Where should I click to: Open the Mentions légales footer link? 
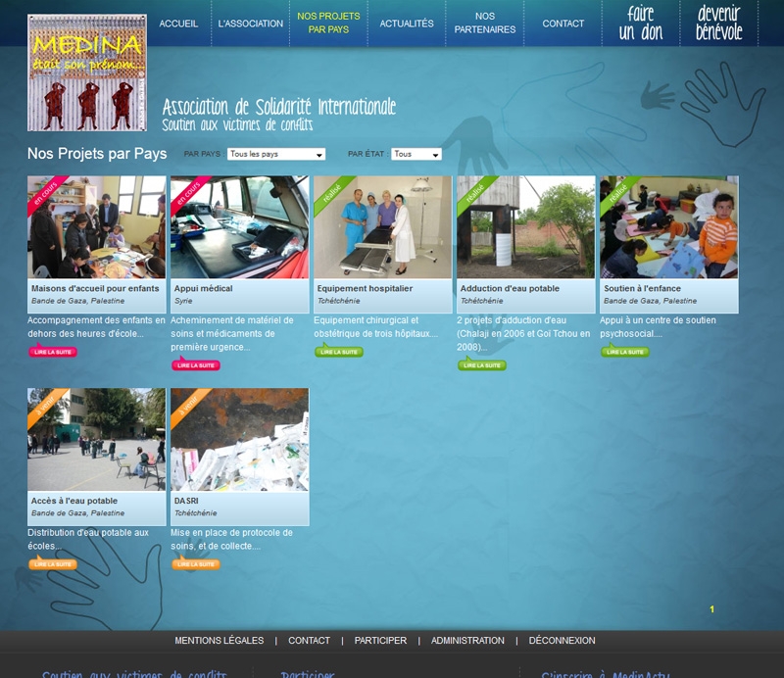(x=219, y=641)
